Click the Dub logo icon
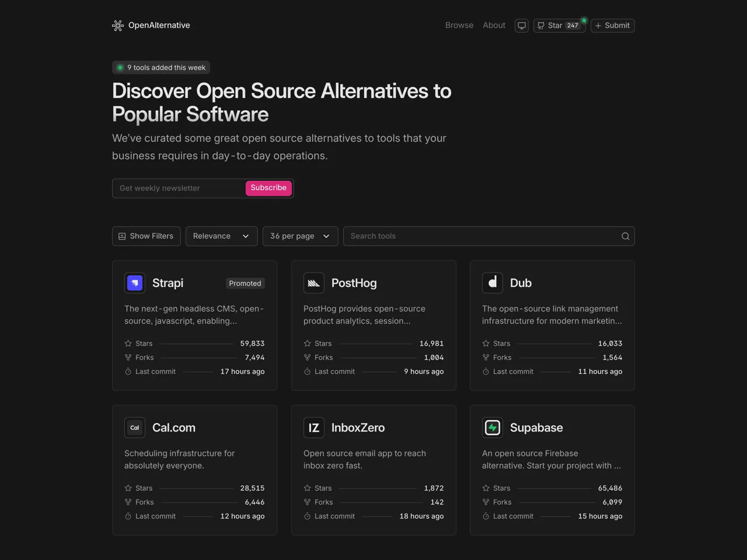This screenshot has height=560, width=747. tap(493, 283)
